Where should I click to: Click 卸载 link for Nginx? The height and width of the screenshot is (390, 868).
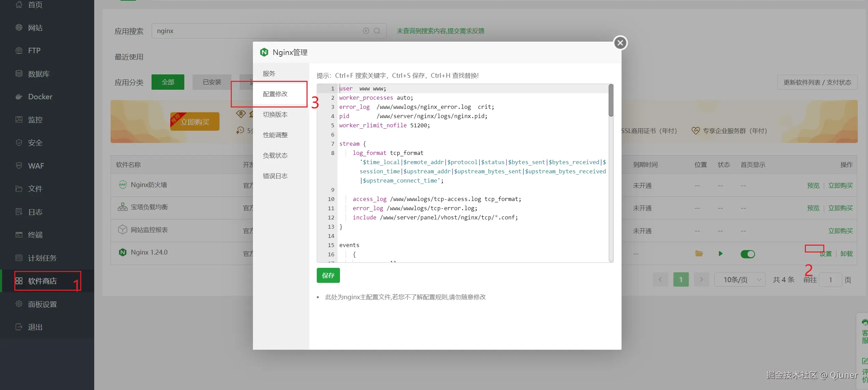click(x=846, y=254)
